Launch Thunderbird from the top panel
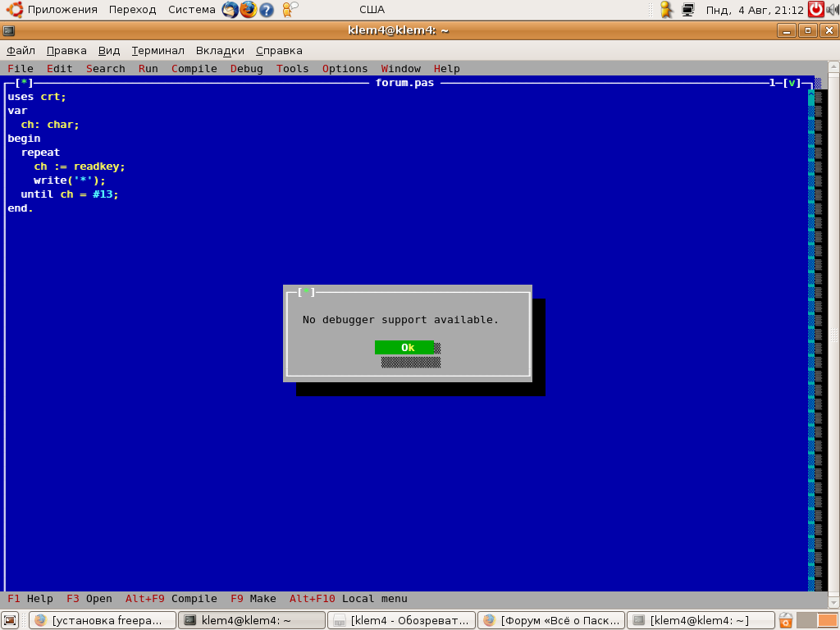 231,10
